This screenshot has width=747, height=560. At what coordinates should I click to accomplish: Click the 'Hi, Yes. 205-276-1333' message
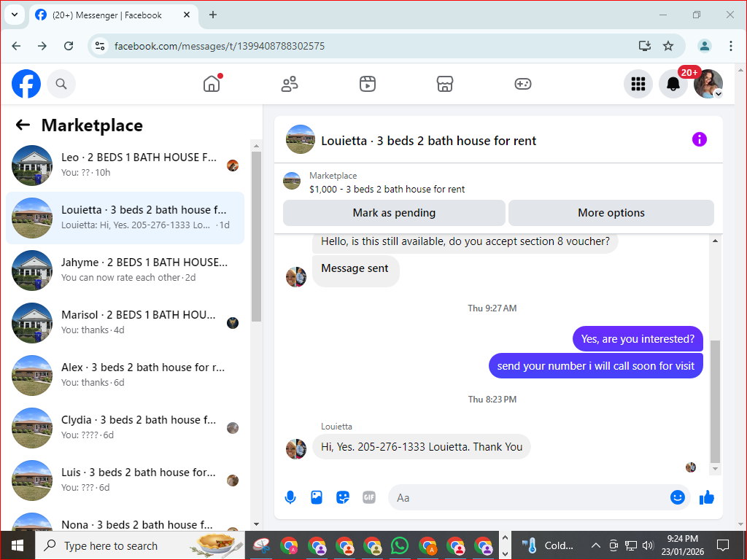(422, 447)
